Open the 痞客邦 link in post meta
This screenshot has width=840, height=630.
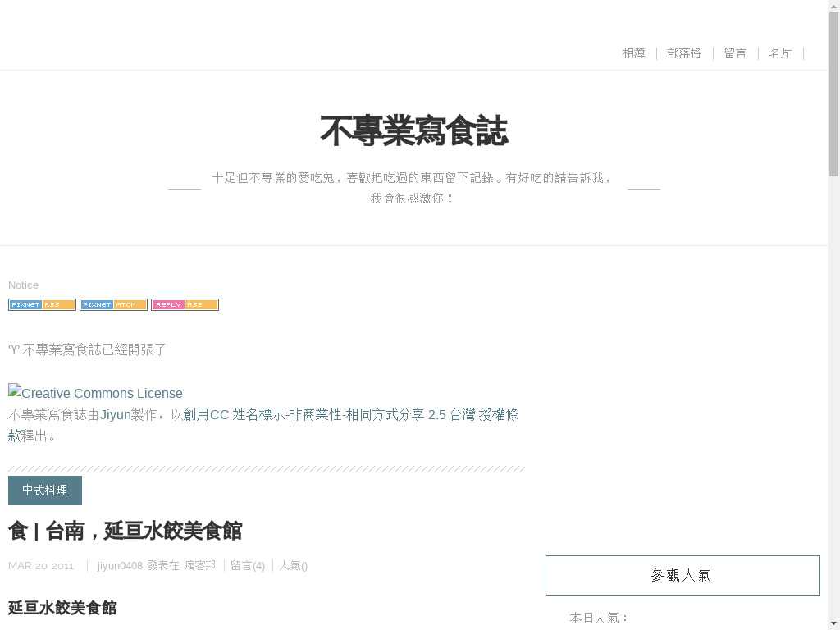point(199,565)
